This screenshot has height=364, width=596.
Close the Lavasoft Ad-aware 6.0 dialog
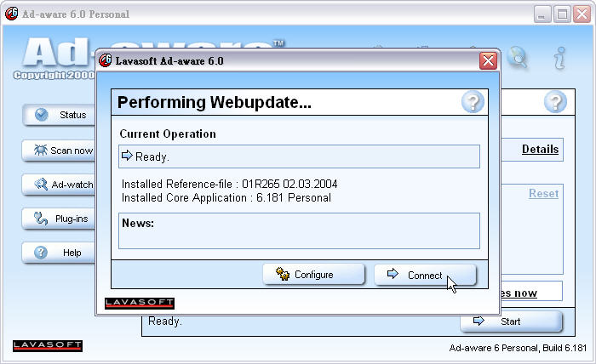488,60
